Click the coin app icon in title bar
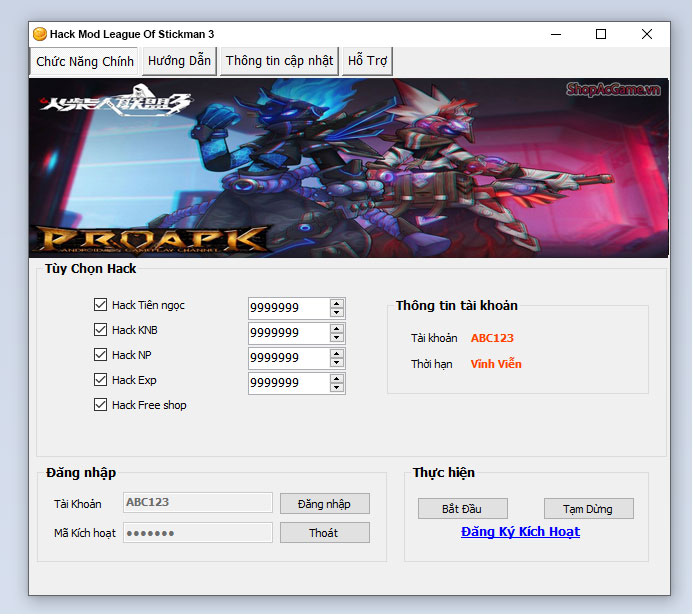This screenshot has height=616, width=693. pyautogui.click(x=40, y=34)
